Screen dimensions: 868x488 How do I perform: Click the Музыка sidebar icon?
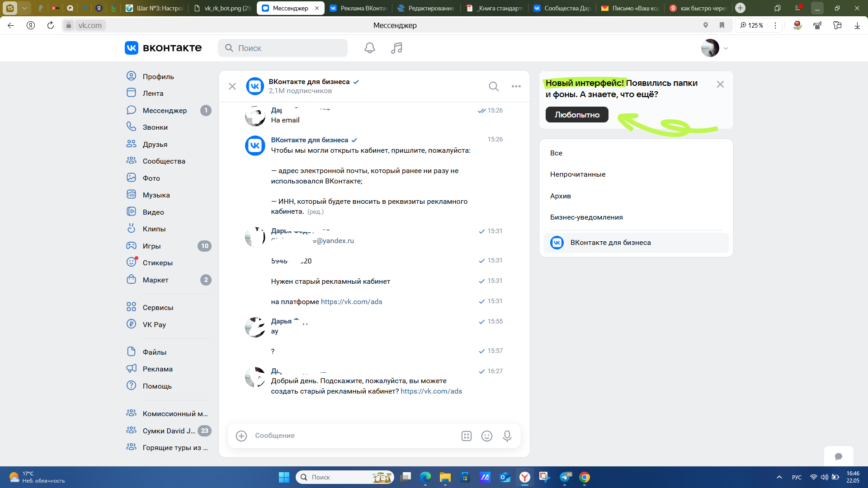[x=132, y=195]
